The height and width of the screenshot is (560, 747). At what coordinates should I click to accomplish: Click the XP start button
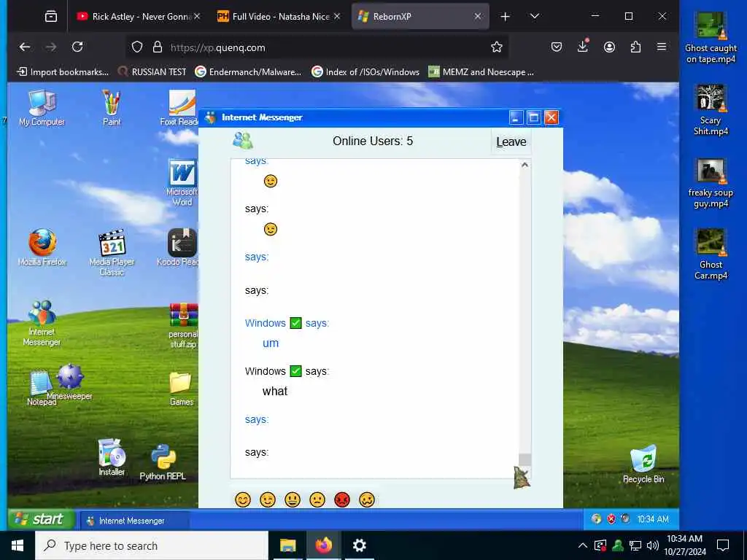tap(42, 519)
